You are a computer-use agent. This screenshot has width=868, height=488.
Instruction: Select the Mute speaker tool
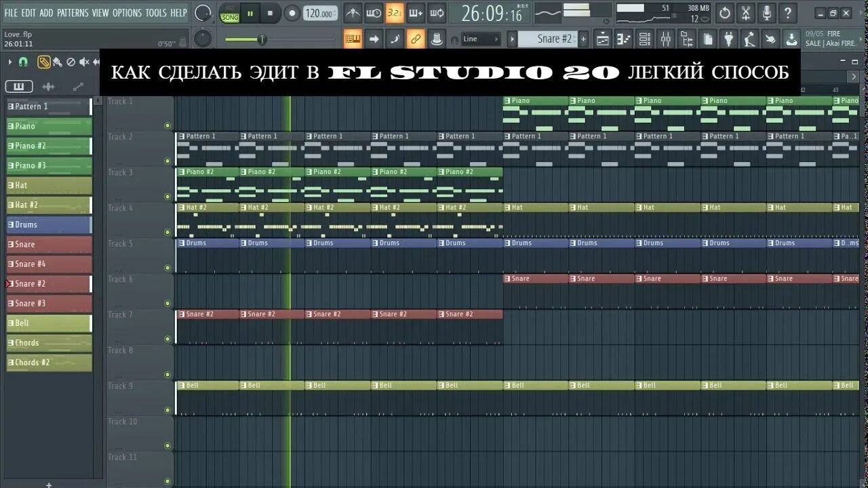[84, 62]
